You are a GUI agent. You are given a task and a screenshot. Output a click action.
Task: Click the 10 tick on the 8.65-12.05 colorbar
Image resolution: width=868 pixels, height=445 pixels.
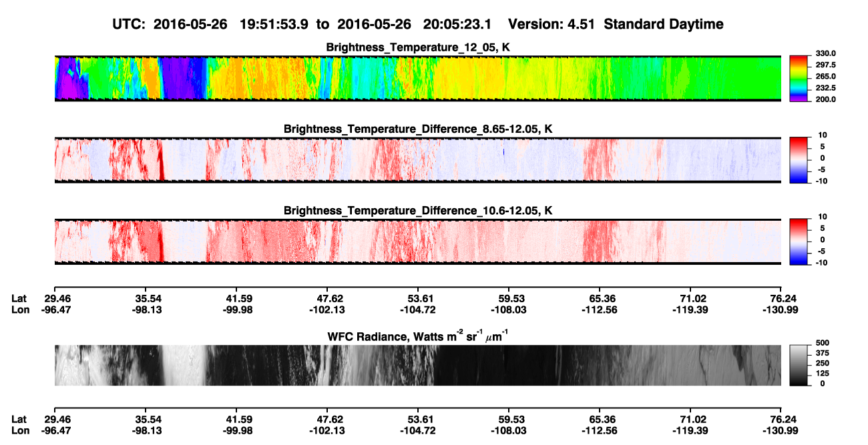(824, 135)
